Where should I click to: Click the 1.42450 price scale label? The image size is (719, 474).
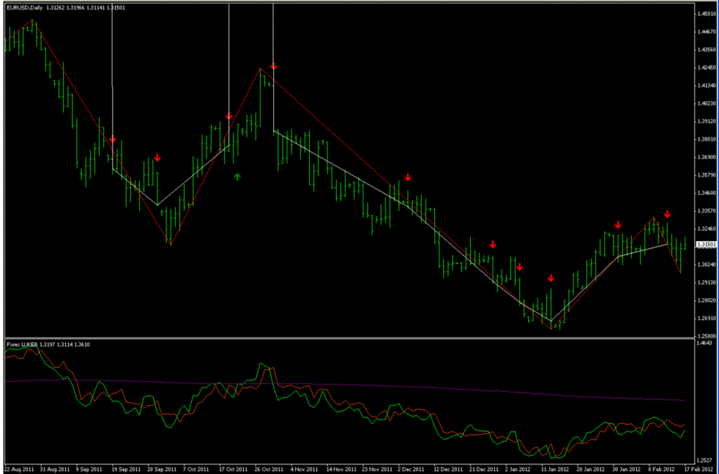(x=707, y=67)
